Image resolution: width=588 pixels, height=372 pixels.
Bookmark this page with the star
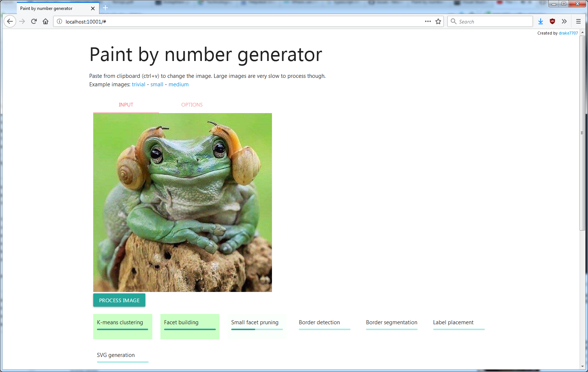click(x=438, y=21)
